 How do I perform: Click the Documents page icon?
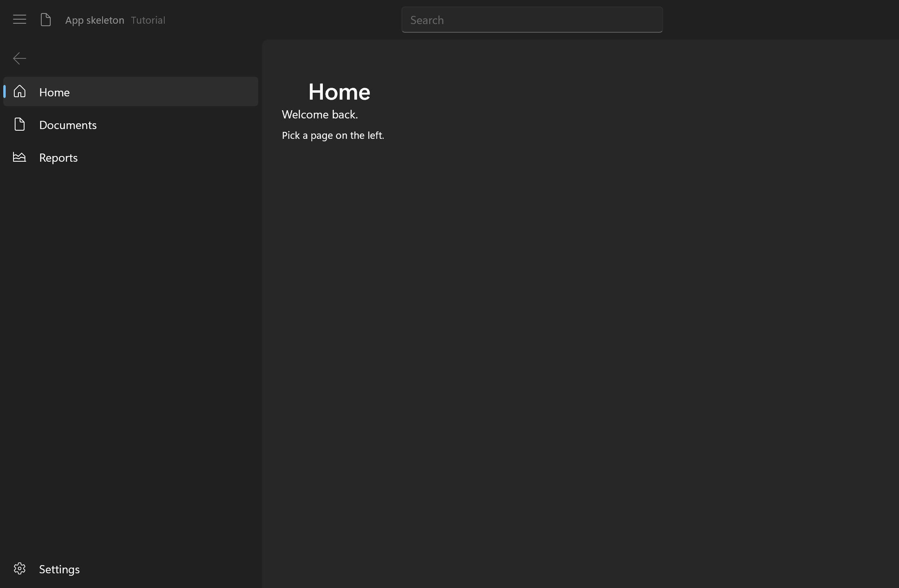(x=20, y=124)
